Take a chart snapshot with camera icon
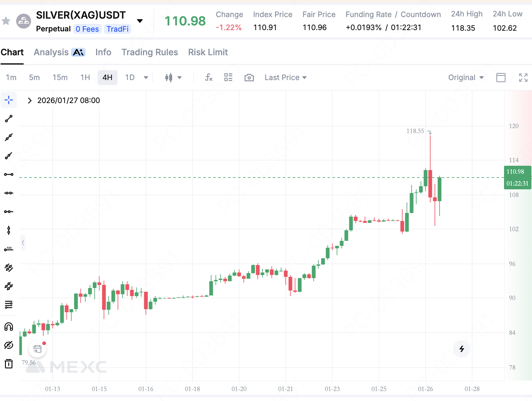Viewport: 532px width, 401px height. coord(249,78)
